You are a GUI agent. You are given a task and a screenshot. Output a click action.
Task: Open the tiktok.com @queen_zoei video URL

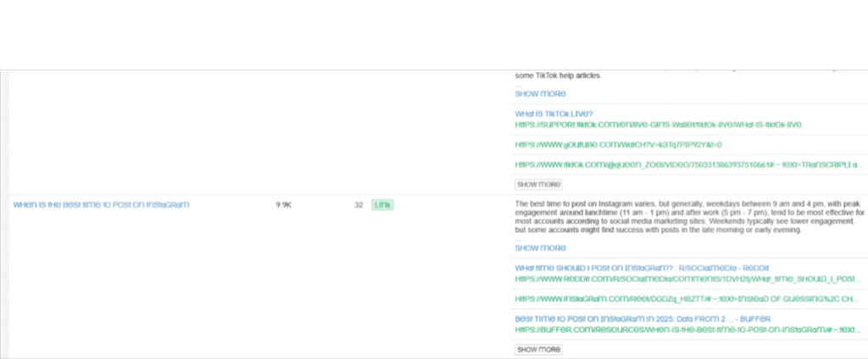click(688, 165)
